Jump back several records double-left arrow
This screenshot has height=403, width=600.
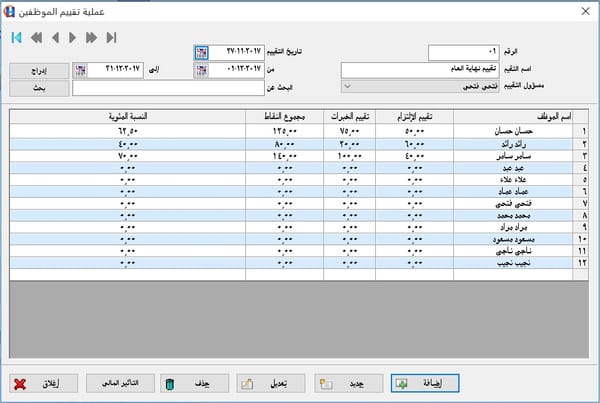(36, 38)
